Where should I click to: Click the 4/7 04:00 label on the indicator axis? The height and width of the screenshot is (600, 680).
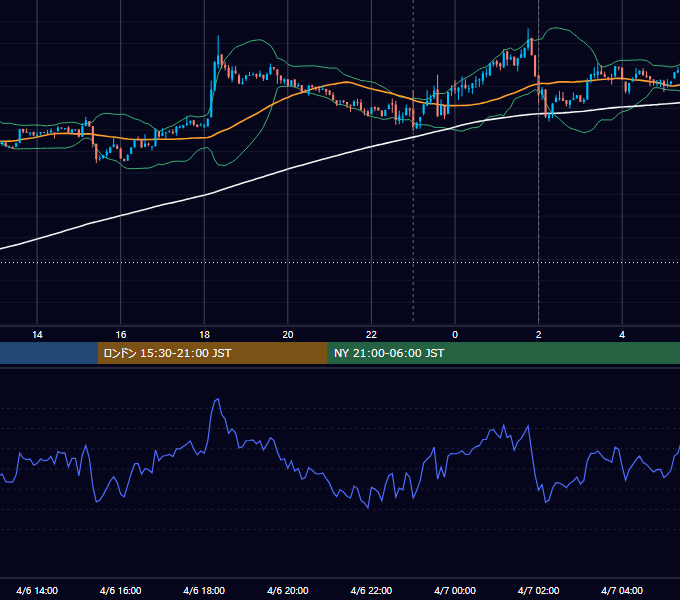622,590
